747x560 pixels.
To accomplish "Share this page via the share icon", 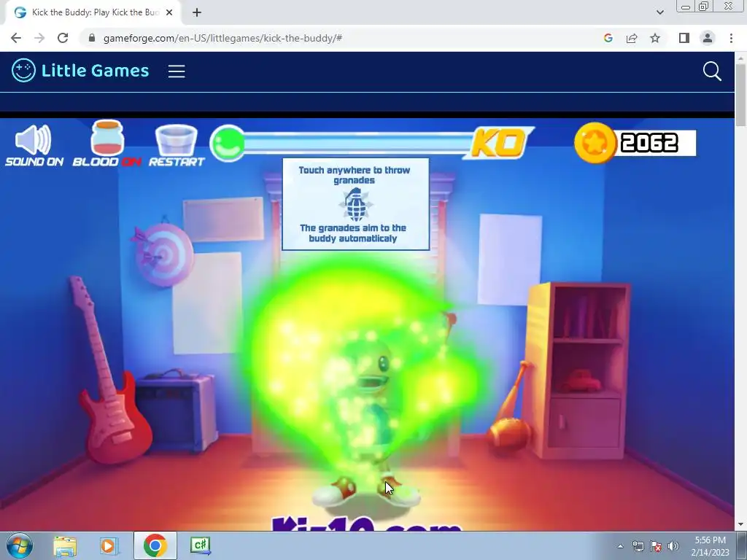I will point(632,38).
